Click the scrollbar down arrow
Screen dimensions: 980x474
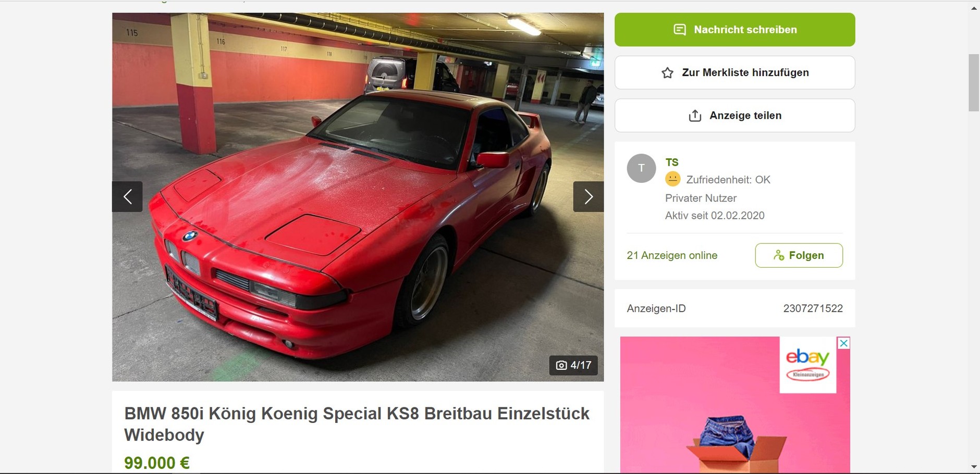tap(974, 467)
